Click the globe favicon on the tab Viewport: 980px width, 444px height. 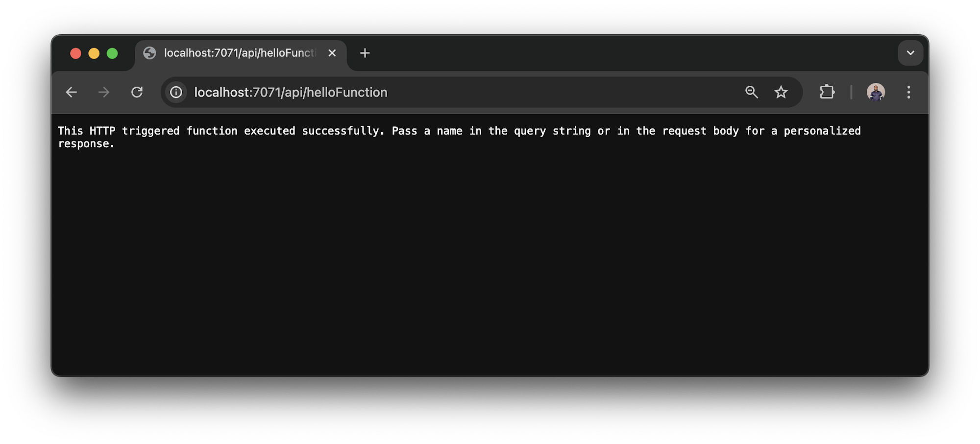point(150,53)
